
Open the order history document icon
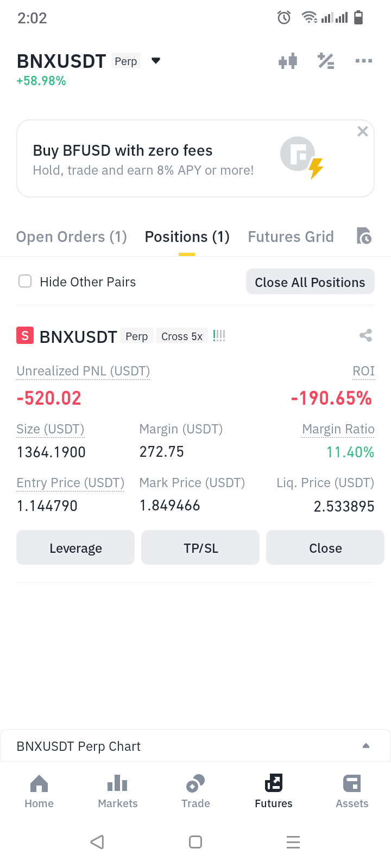pos(364,236)
